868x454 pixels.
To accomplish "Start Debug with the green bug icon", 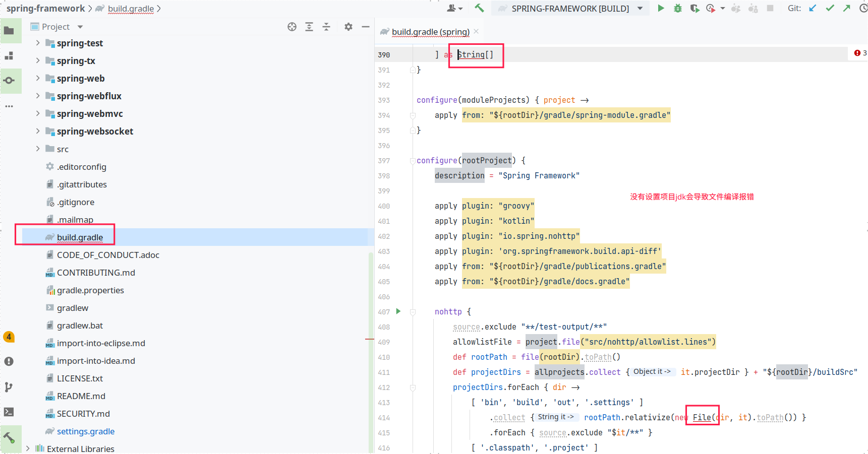I will point(678,8).
